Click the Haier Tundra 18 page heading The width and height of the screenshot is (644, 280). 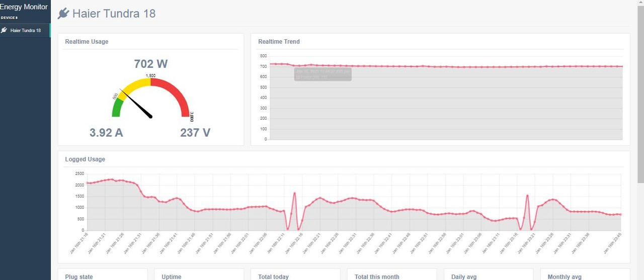click(114, 14)
